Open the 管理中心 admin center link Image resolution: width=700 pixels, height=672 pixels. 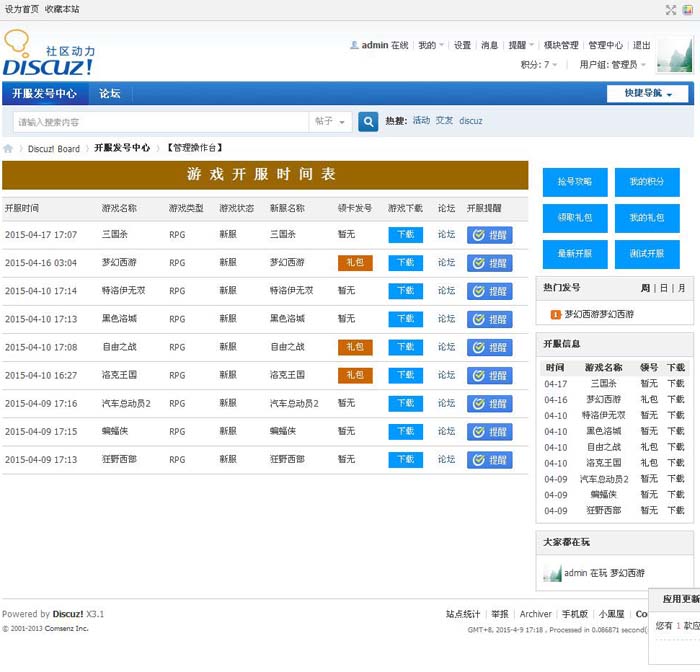[605, 45]
